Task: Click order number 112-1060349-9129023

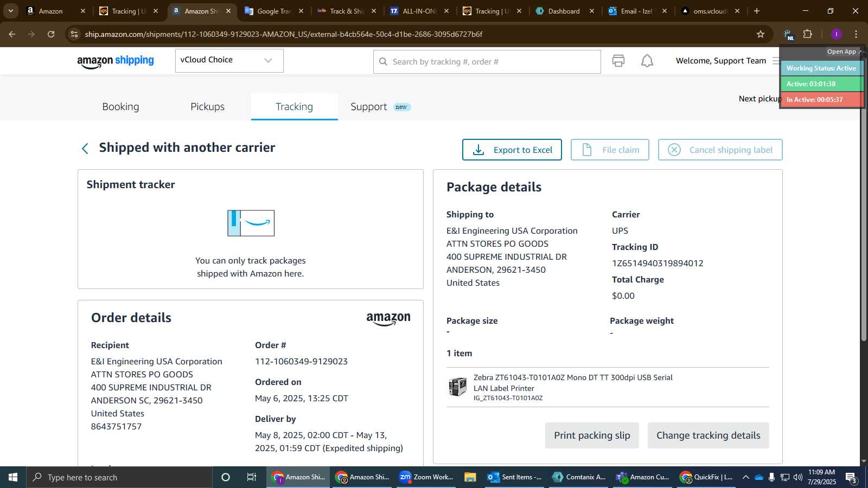Action: tap(301, 361)
